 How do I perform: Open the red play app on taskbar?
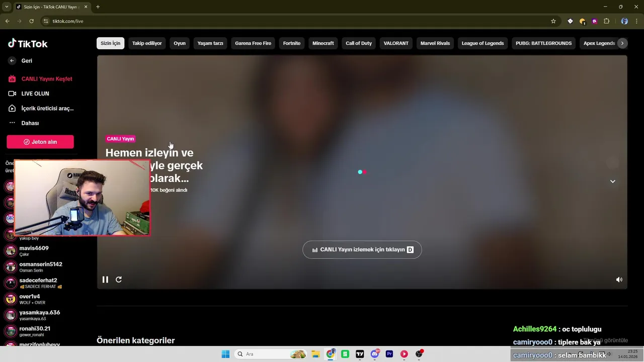404,354
